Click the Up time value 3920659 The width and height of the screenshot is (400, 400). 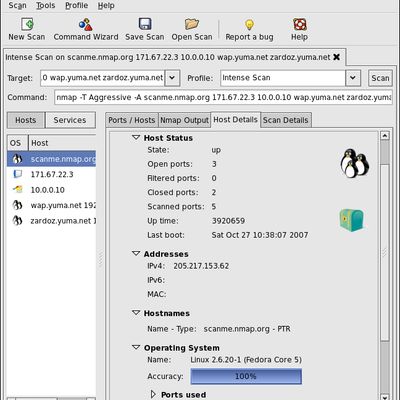pos(228,221)
